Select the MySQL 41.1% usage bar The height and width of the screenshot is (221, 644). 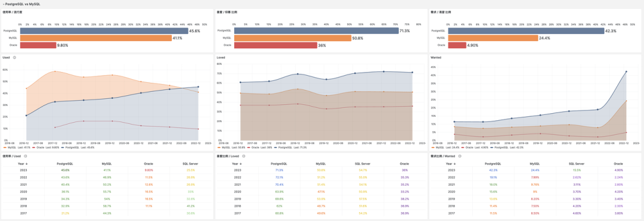point(95,38)
